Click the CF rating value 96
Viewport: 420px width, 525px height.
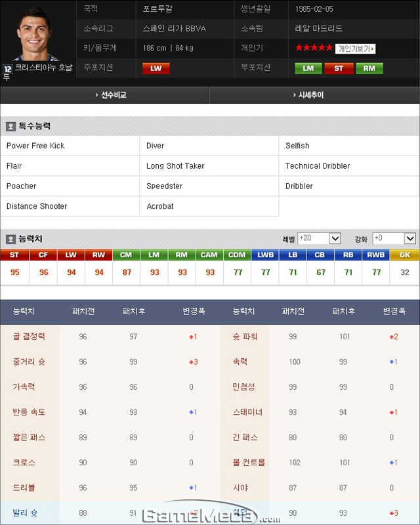43,272
